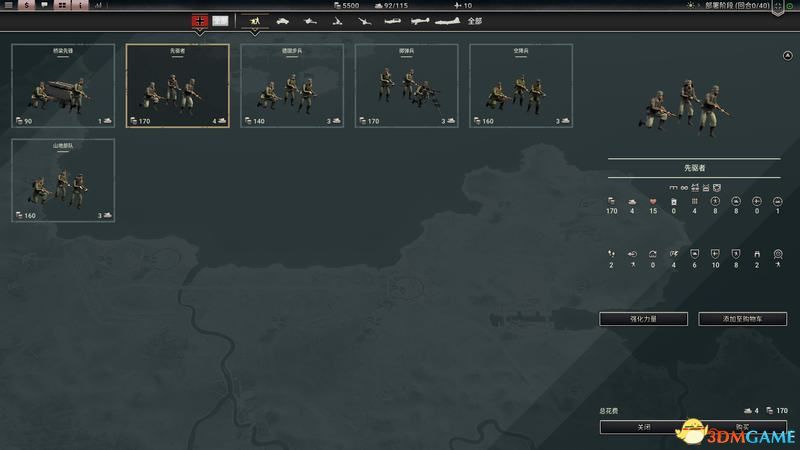This screenshot has width=800, height=450.
Task: Click the dollar-sign purchase icon
Action: click(27, 5)
